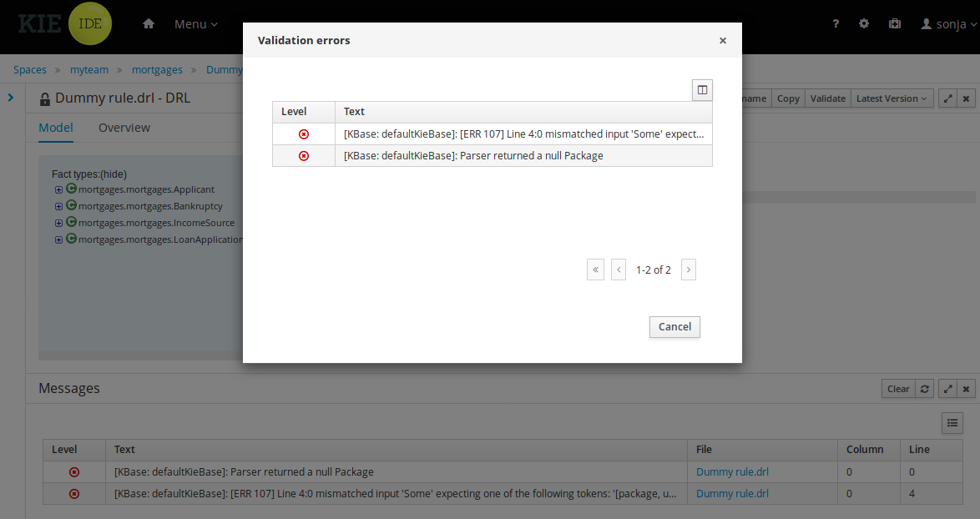Expand the mortgages.mortgages.Bankruptcy tree node
The width and height of the screenshot is (980, 519).
58,207
